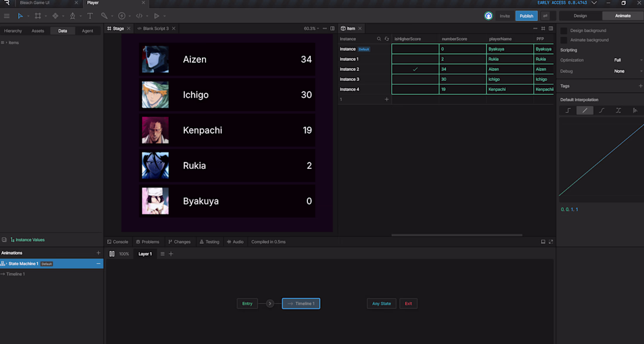The image size is (644, 344).
Task: Expand the Pen tool dropdown arrow
Action: click(81, 16)
